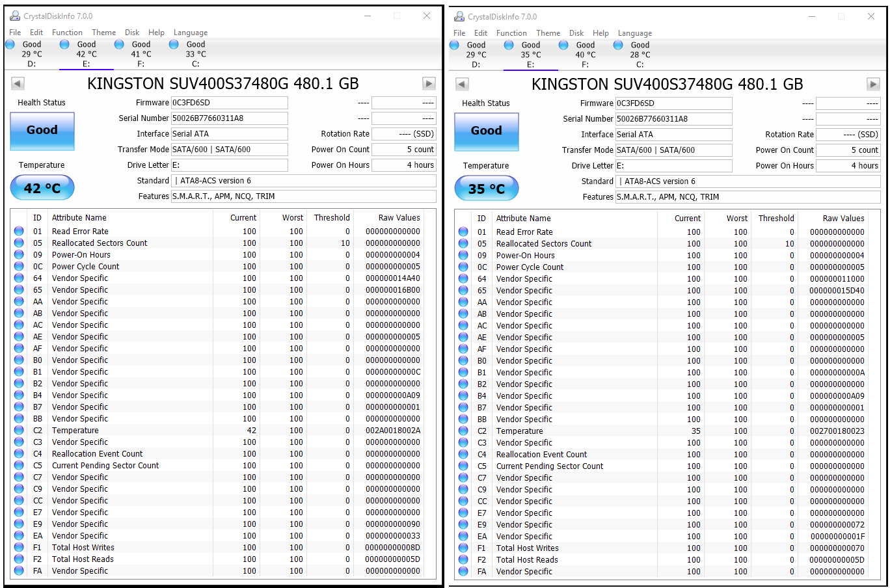Switch to the E: 42 °C disk tab, left window
The image size is (890, 588).
(x=86, y=54)
